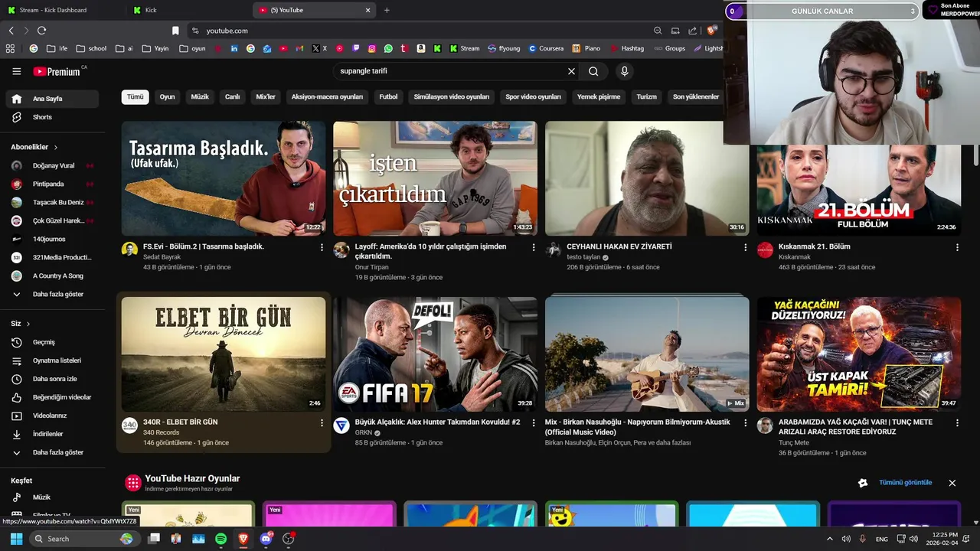Open İndirilenler in sidebar
Viewport: 980px width, 551px height.
tap(52, 434)
